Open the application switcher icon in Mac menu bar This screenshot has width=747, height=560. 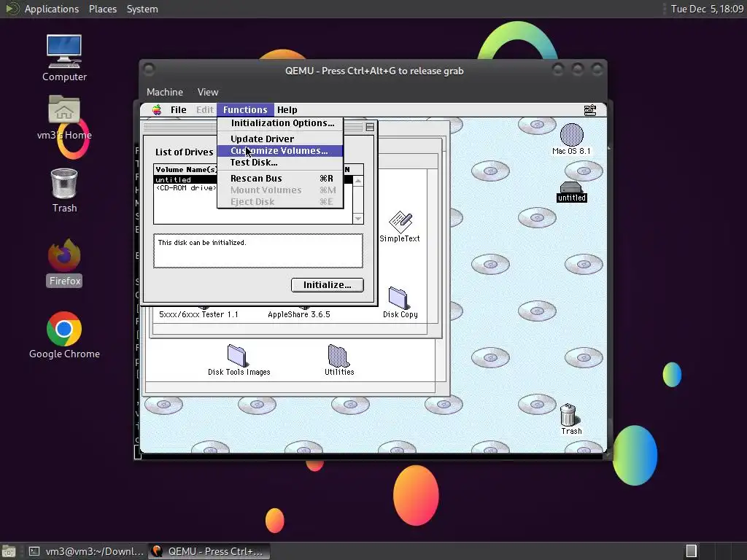tap(589, 110)
